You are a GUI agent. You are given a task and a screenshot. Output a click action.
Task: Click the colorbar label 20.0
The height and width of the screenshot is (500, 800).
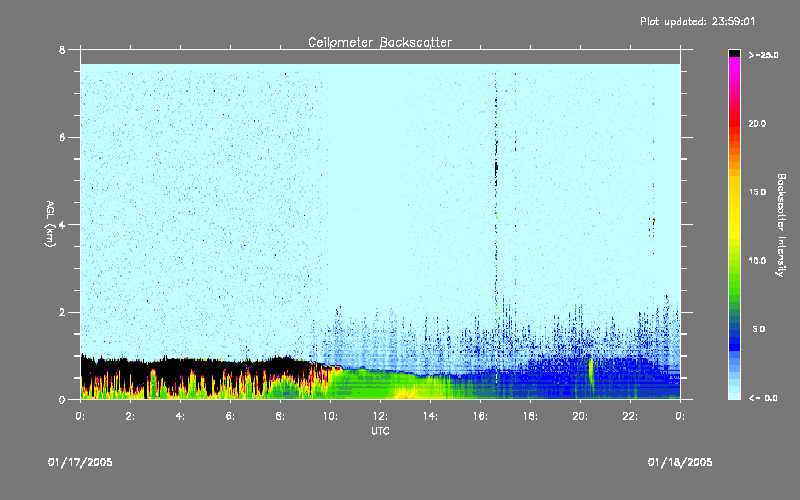[757, 124]
